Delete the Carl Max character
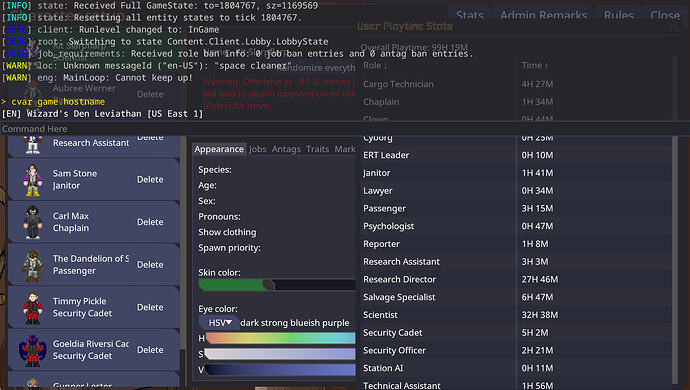 point(150,222)
